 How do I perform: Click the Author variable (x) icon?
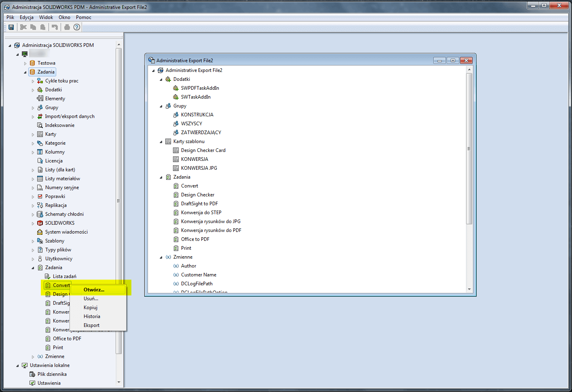tap(175, 266)
